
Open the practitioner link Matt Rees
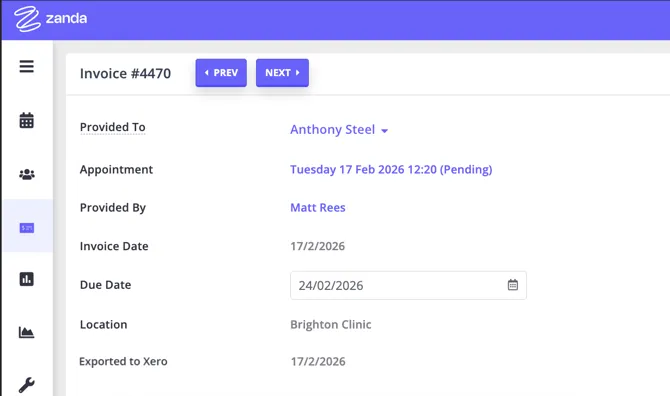[x=317, y=208]
